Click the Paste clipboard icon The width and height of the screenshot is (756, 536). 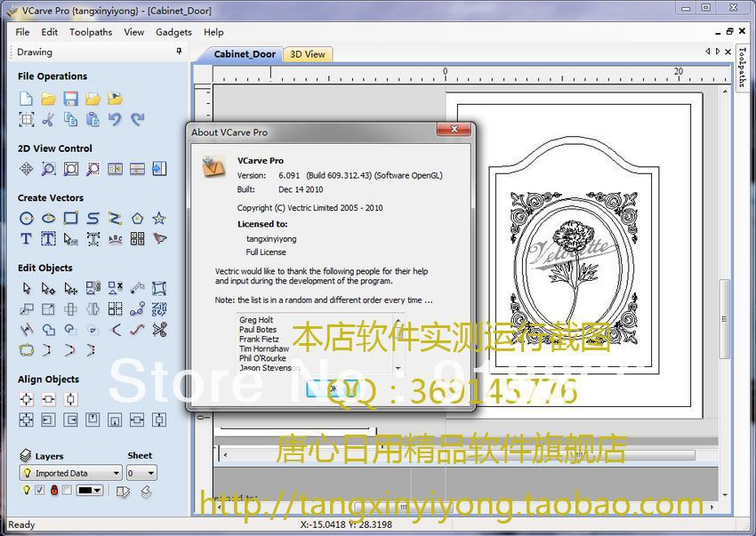pos(92,119)
